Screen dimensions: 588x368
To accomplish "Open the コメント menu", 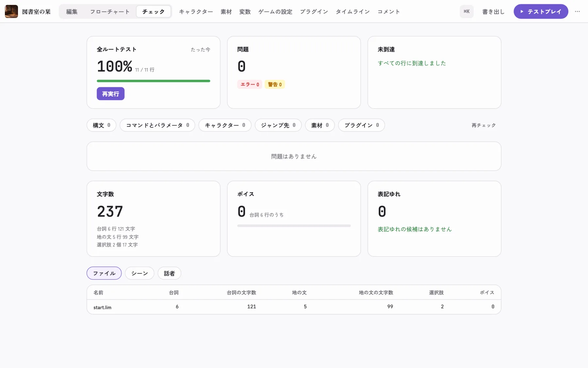I will (389, 11).
